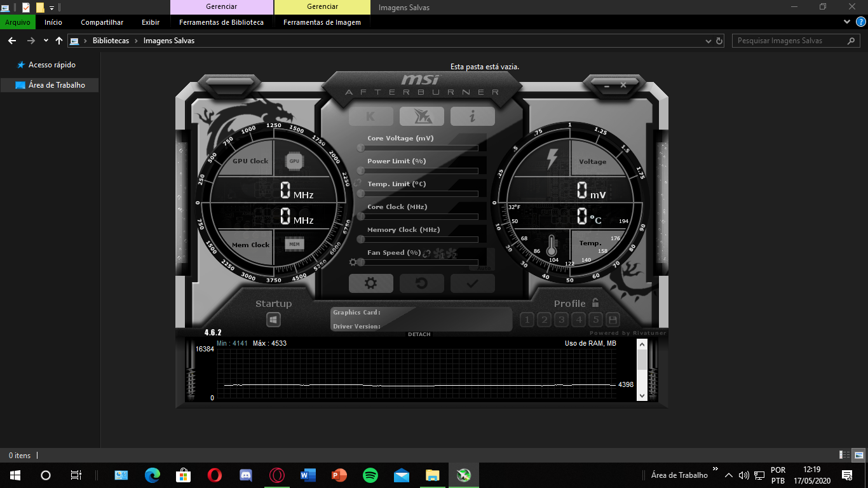Expand chevron after Bibliotecas breadcrumb

click(x=136, y=41)
